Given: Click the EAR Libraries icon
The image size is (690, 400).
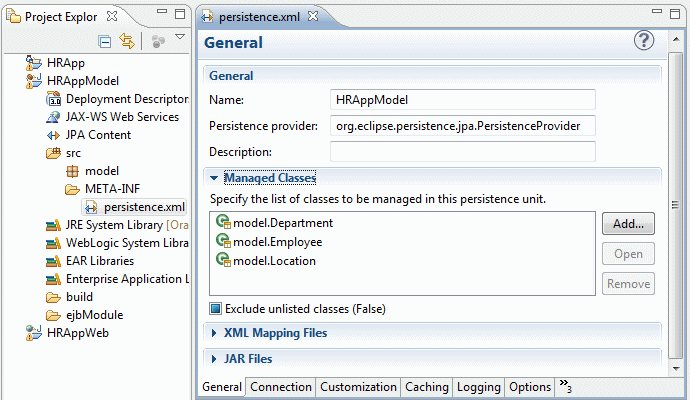Looking at the screenshot, I should click(55, 261).
